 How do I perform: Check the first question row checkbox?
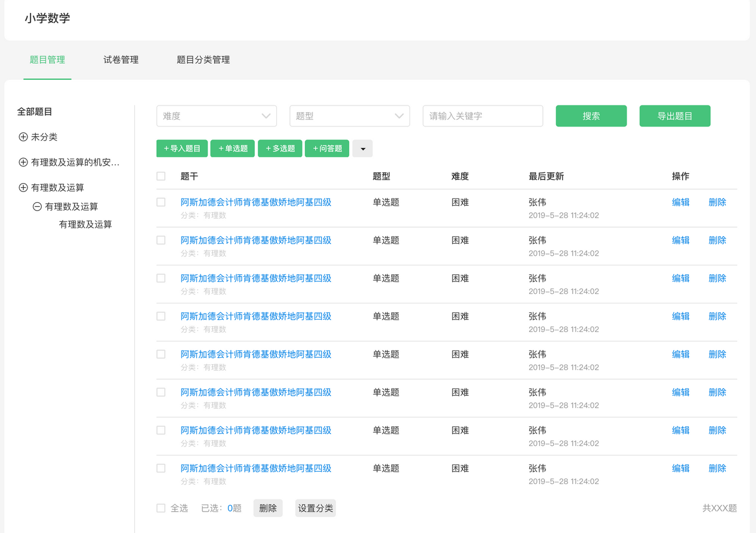click(x=161, y=202)
